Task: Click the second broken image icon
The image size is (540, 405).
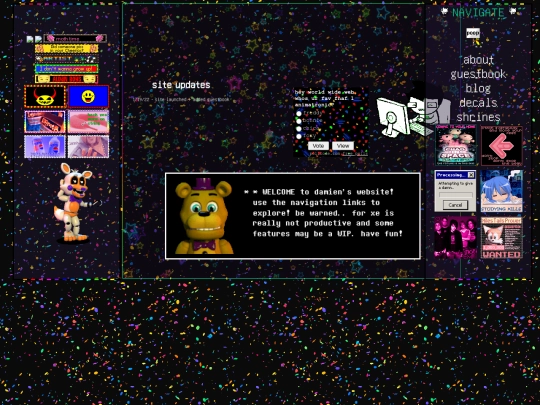Action: (x=39, y=39)
